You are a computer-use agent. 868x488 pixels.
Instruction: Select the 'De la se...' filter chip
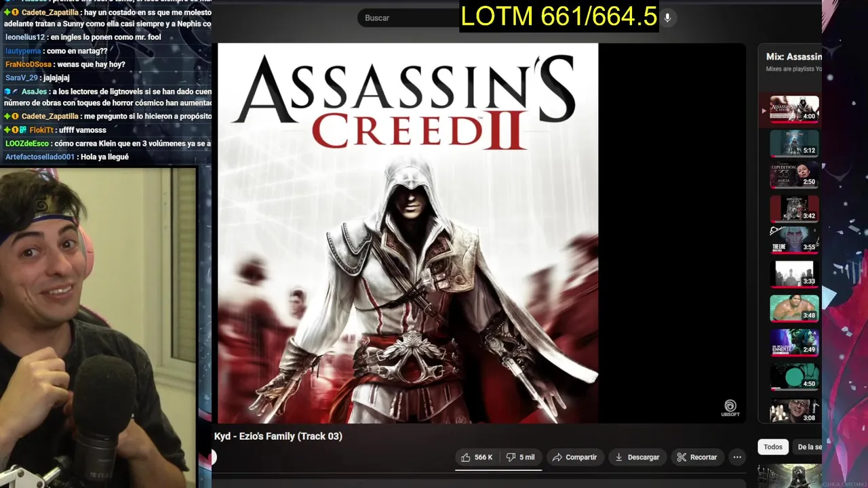(x=808, y=447)
